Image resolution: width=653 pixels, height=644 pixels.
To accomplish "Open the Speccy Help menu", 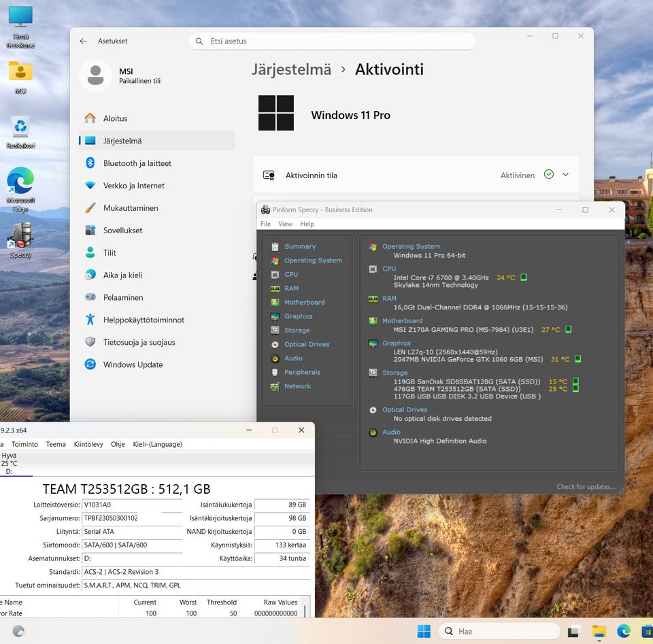I will 307,224.
